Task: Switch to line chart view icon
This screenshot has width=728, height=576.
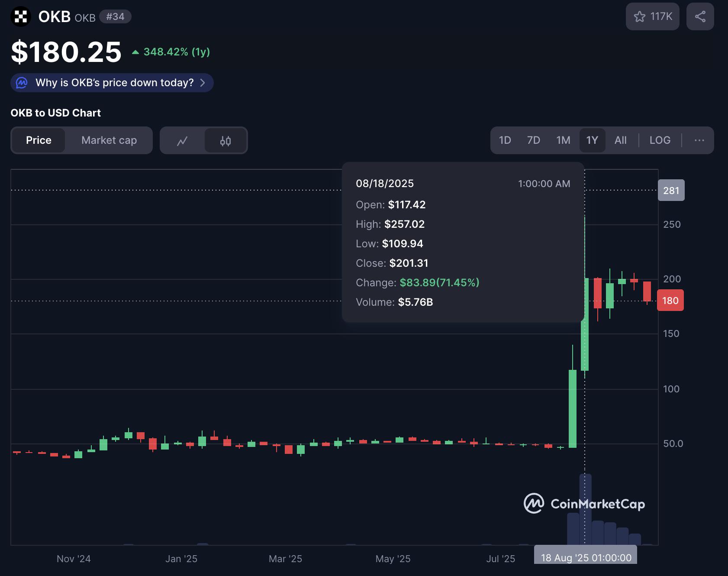Action: click(x=182, y=141)
